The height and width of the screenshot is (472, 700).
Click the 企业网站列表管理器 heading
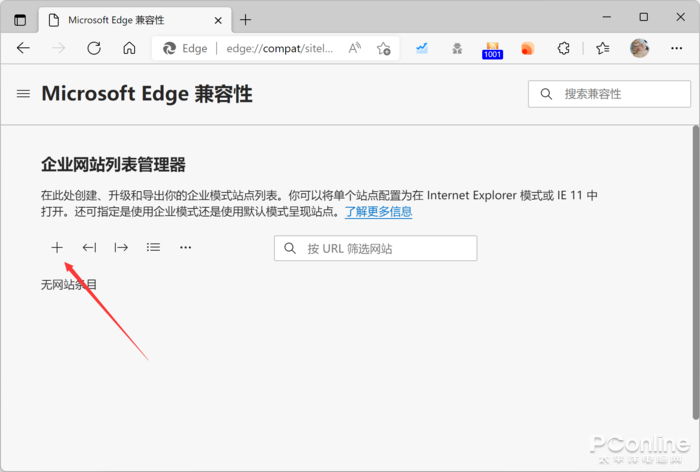[113, 164]
